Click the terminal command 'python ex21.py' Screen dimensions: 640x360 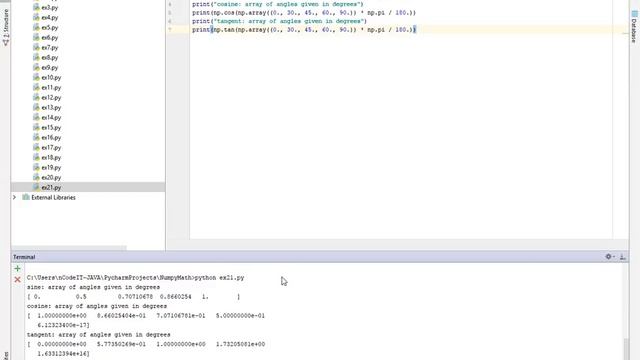pos(219,278)
